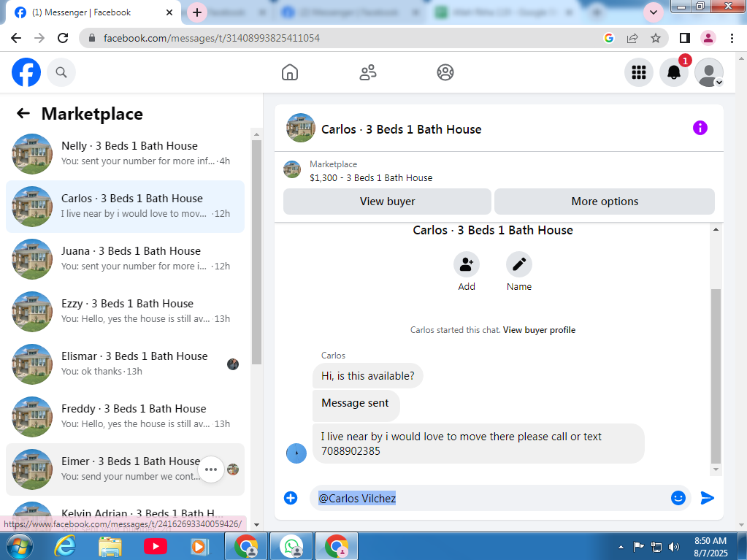
Task: Open Internet Explorer from the taskbar
Action: point(65,547)
